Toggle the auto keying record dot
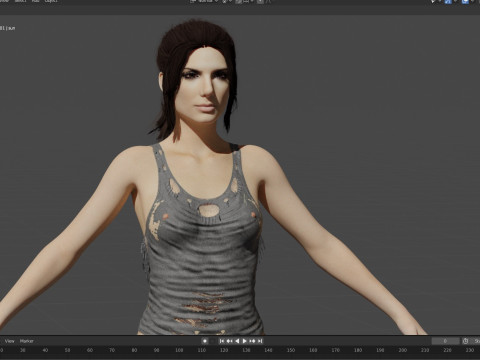 tap(205, 341)
